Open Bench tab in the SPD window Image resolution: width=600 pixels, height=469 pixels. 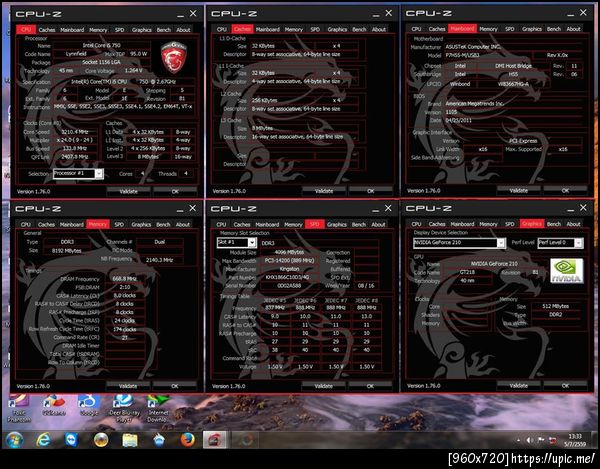[359, 224]
